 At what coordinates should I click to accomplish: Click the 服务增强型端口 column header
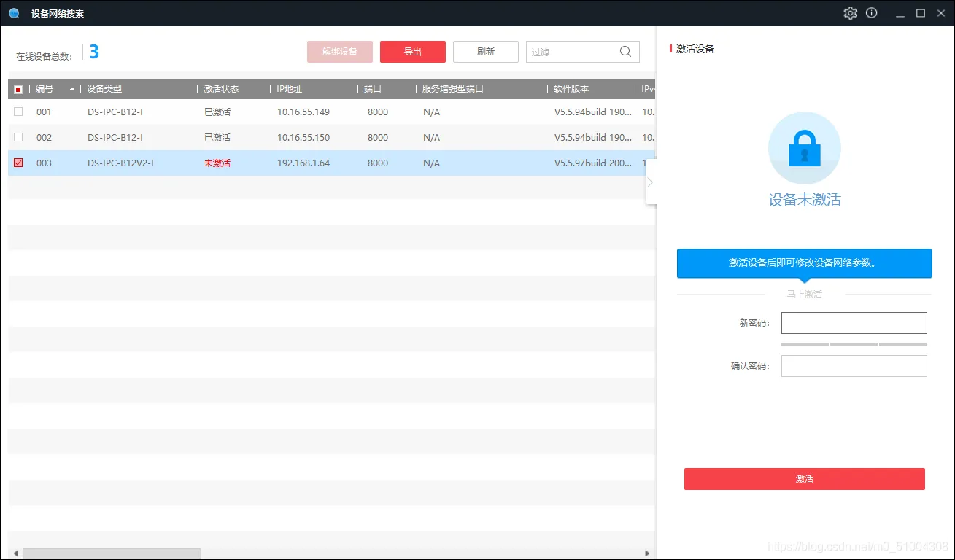[x=482, y=89]
